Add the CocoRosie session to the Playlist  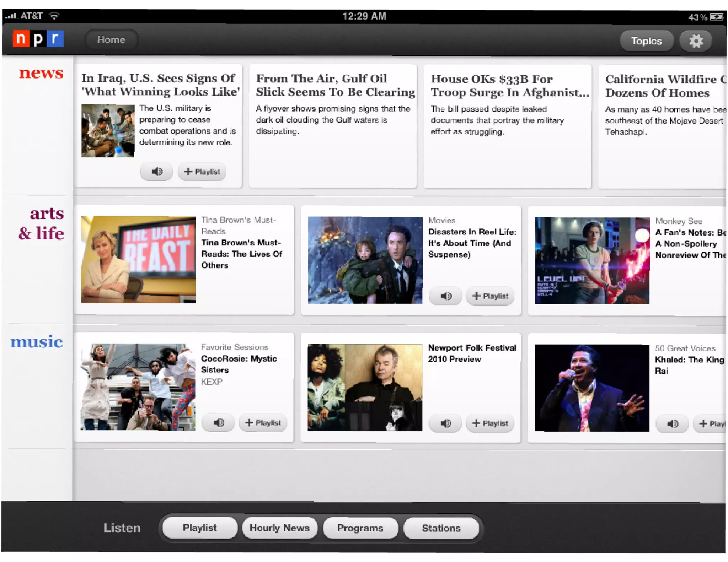click(x=263, y=423)
